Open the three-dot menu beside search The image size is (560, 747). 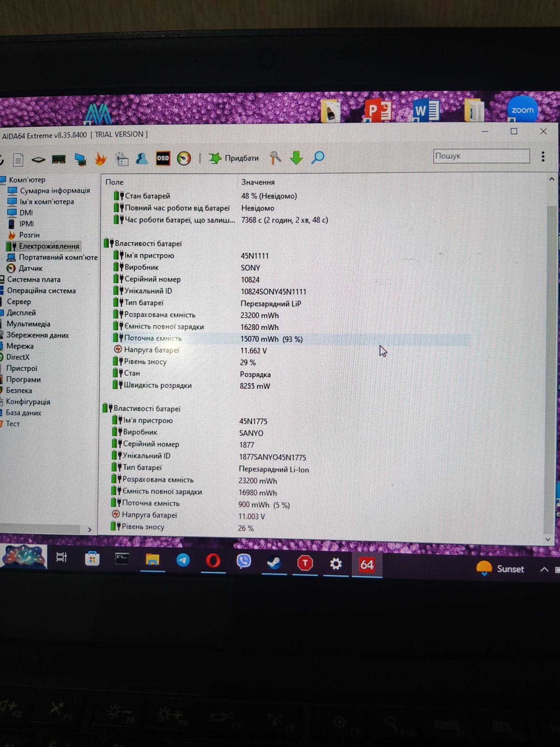click(x=543, y=157)
